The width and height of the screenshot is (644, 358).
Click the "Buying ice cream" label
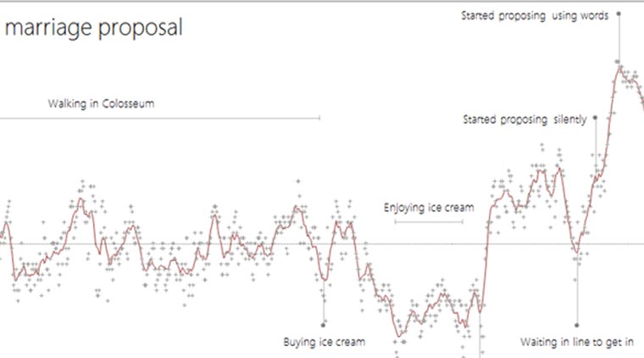[x=324, y=343]
